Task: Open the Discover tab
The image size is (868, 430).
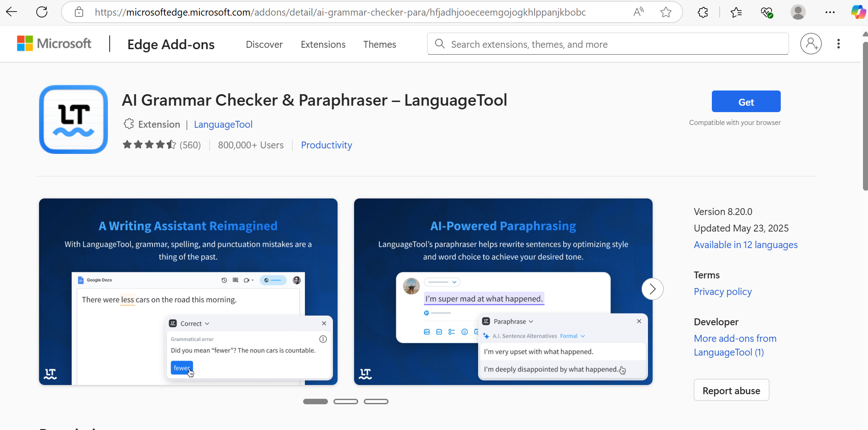Action: (264, 45)
